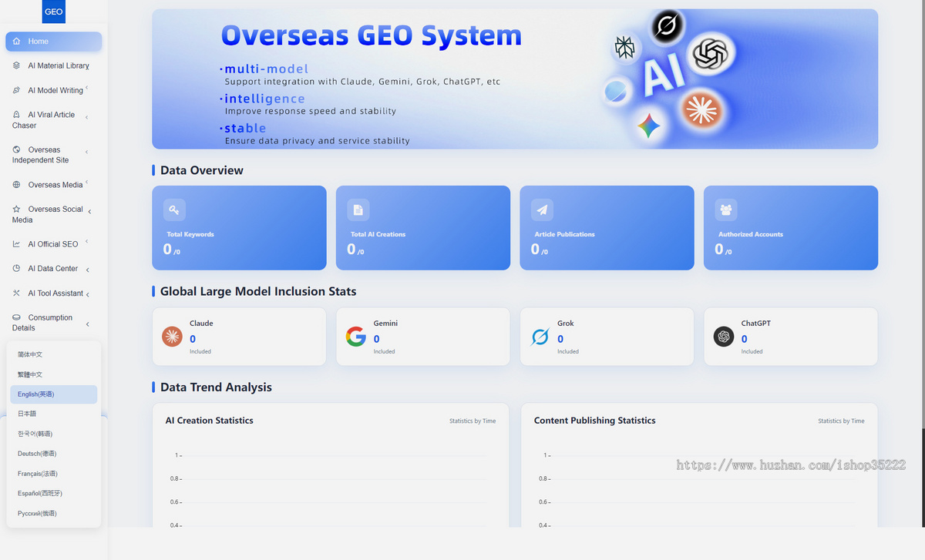The width and height of the screenshot is (925, 560).
Task: Click the AI Model Writing pen icon
Action: [x=17, y=90]
